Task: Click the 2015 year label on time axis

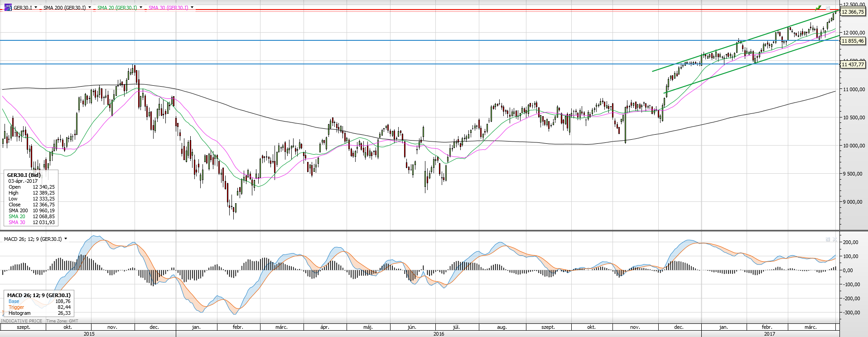Action: pos(89,334)
